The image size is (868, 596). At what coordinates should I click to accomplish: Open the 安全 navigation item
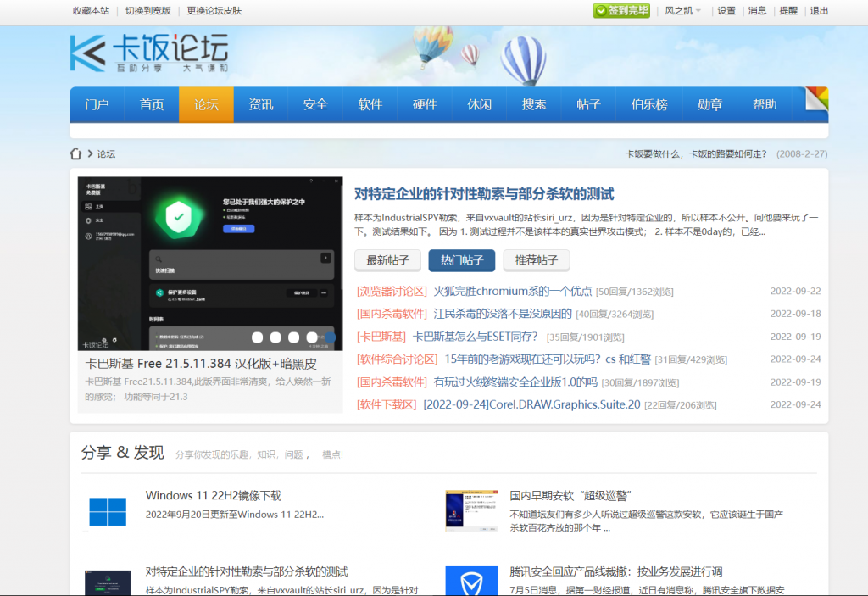(x=315, y=104)
